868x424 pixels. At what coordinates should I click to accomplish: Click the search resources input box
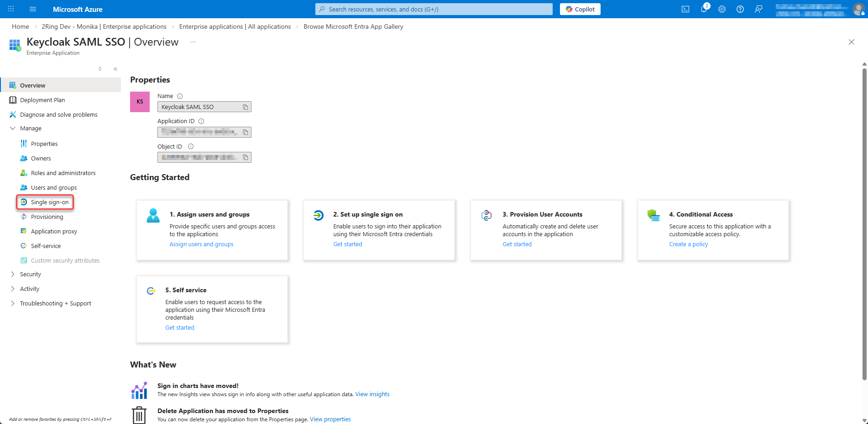434,9
